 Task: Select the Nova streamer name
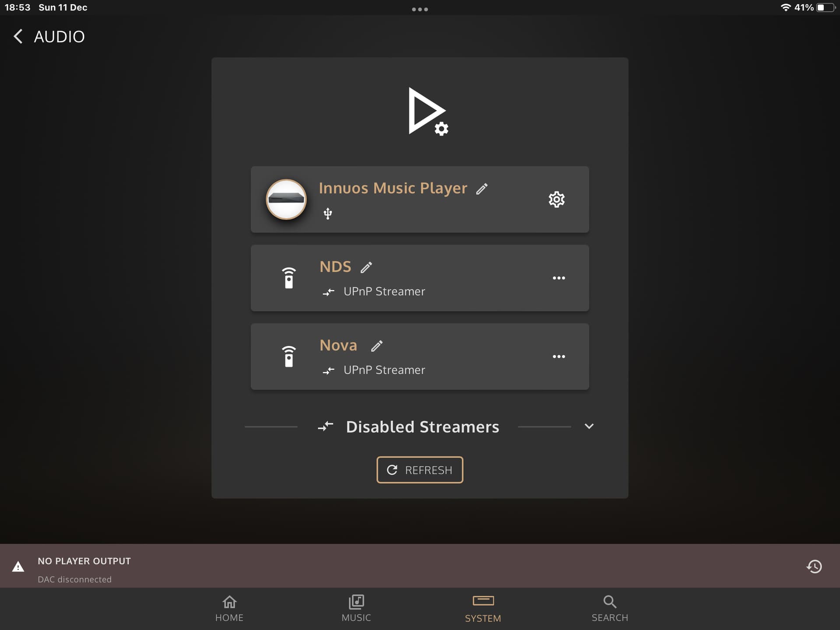coord(338,345)
